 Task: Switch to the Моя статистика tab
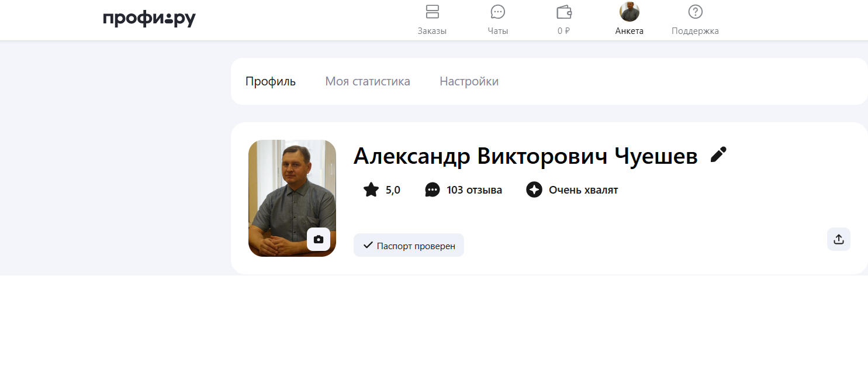click(368, 81)
